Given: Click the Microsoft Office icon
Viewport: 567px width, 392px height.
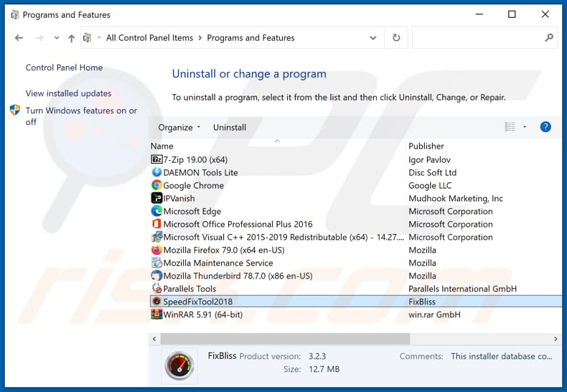Looking at the screenshot, I should 156,224.
